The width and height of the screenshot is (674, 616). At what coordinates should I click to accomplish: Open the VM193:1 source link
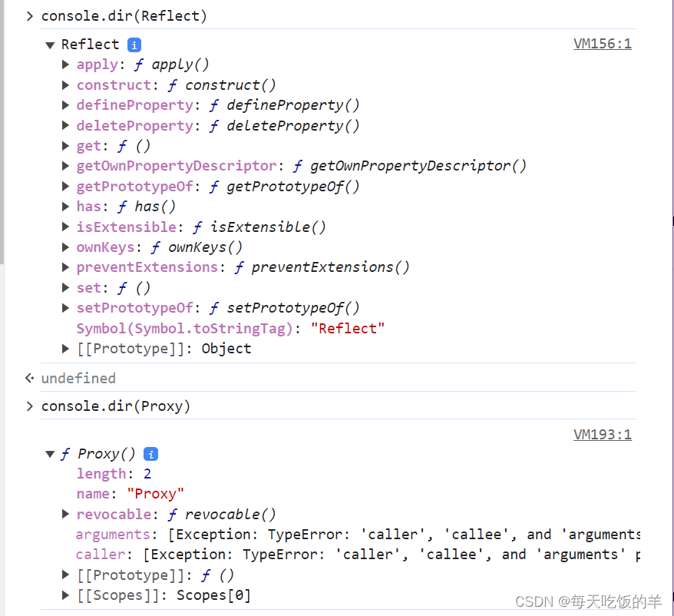pyautogui.click(x=602, y=434)
